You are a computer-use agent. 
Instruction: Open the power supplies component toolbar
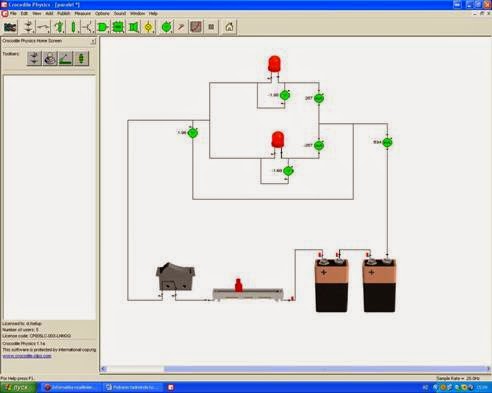[29, 27]
